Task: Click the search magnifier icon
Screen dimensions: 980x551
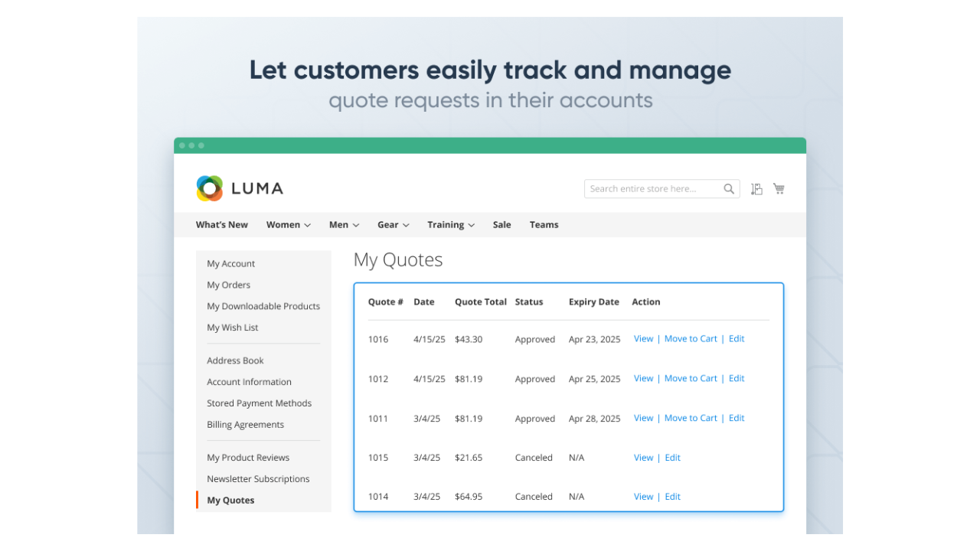Action: 728,188
